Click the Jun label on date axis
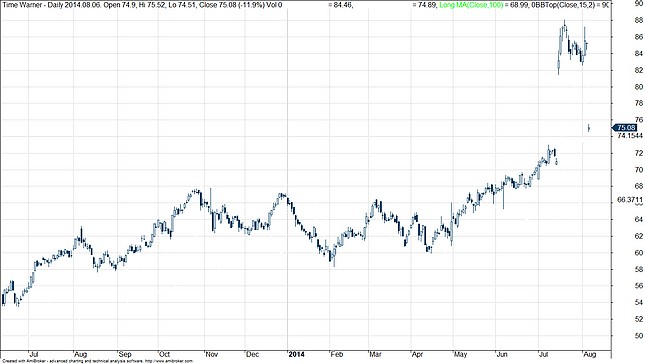Screen dimensions: 645x364 [x=502, y=354]
